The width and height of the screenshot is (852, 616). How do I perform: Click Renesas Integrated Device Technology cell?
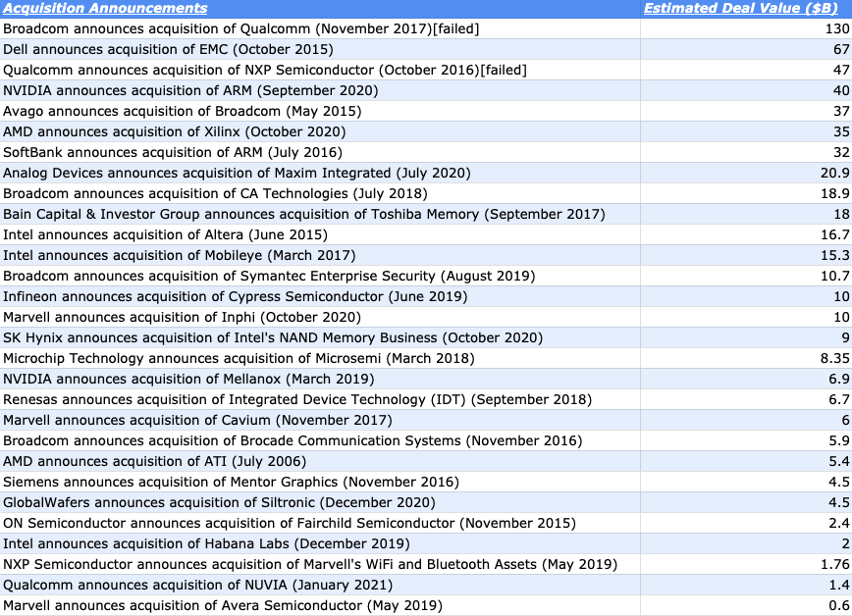[x=320, y=400]
